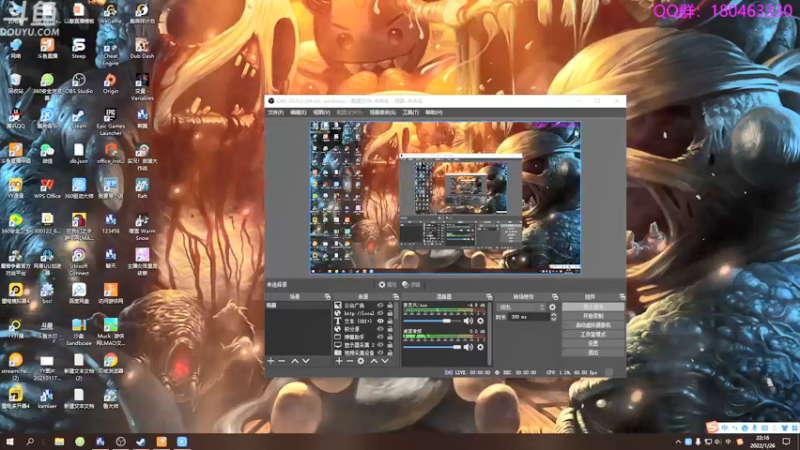Open the Cheat Engine desktop icon
This screenshot has height=450, width=800.
click(x=110, y=52)
